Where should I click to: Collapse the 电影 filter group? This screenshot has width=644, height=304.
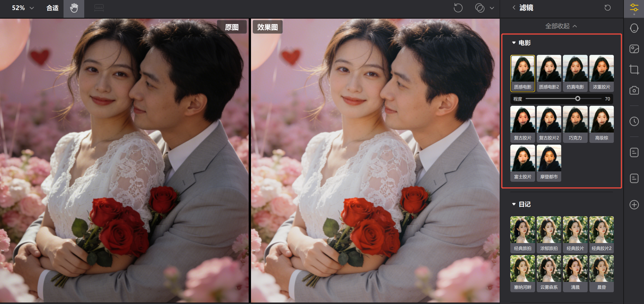tap(514, 43)
